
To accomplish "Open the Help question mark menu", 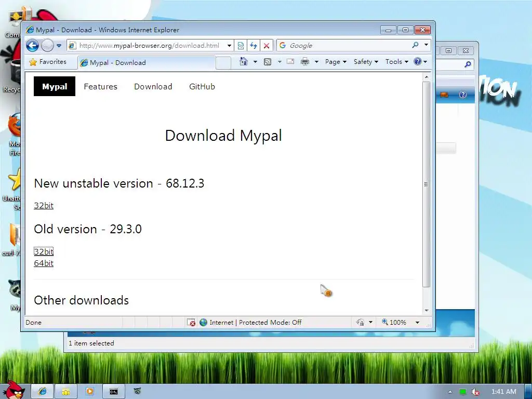I will pyautogui.click(x=420, y=61).
